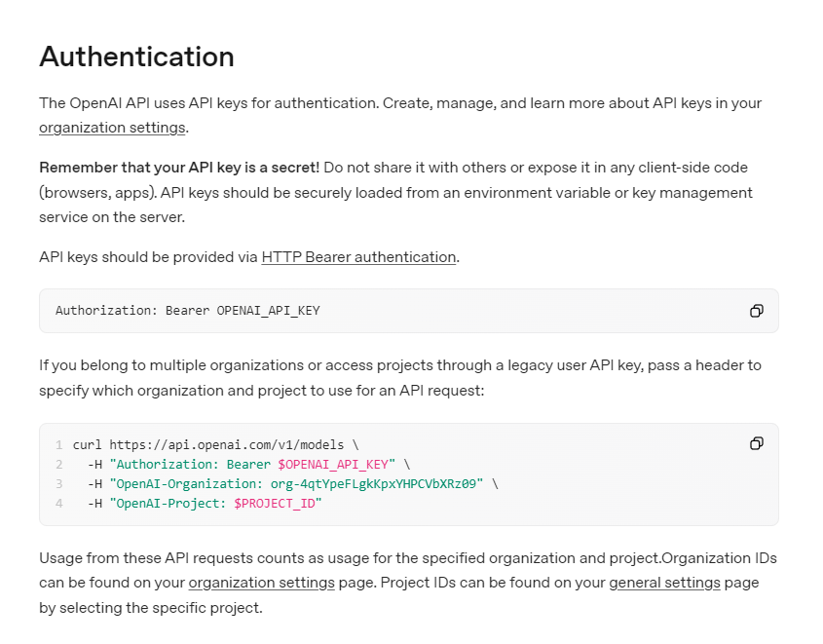Click line number 3 in curl block
Image resolution: width=823 pixels, height=644 pixels.
point(58,484)
